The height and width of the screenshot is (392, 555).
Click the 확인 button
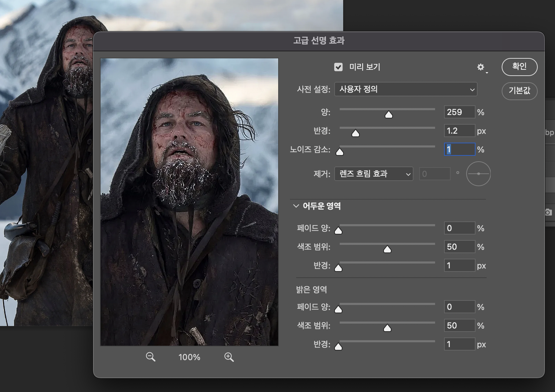point(519,67)
